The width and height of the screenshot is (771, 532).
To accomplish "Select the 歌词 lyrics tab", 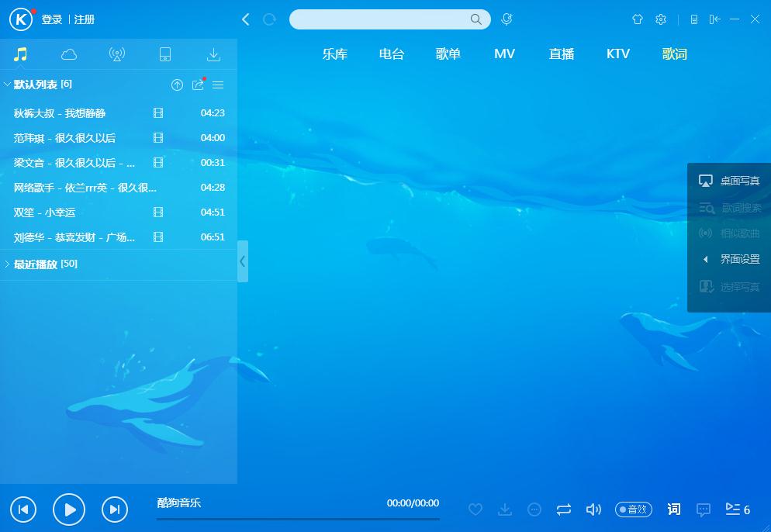I will (x=675, y=54).
